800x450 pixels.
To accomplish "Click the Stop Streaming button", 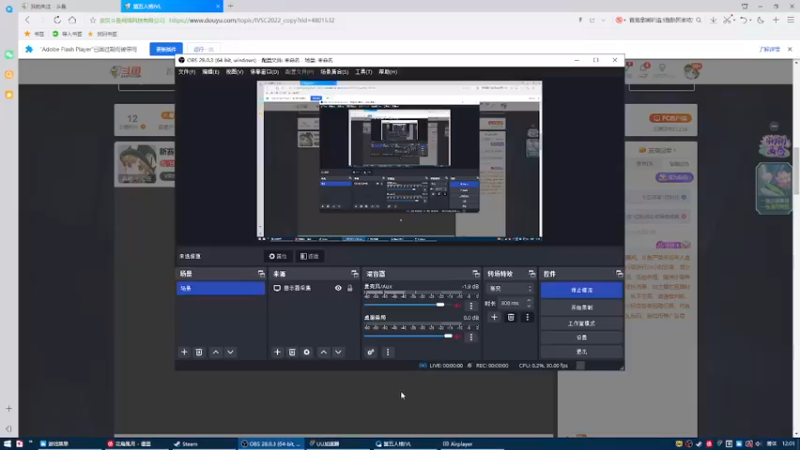I will tap(582, 290).
